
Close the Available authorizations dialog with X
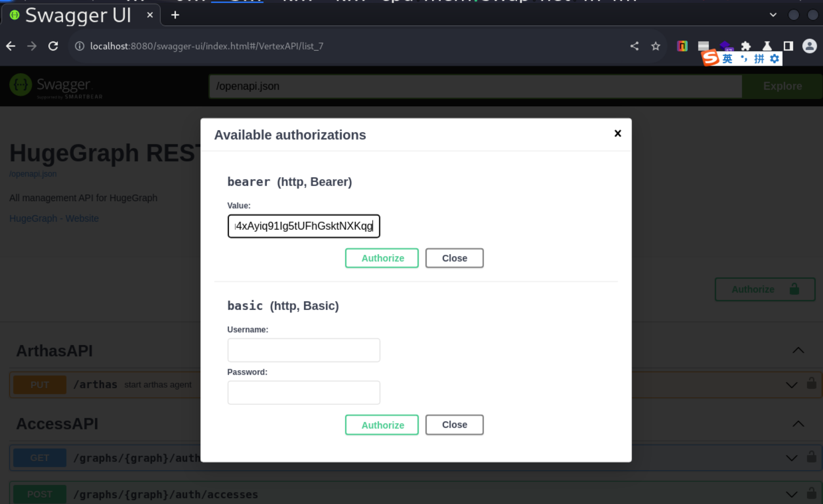pyautogui.click(x=618, y=134)
